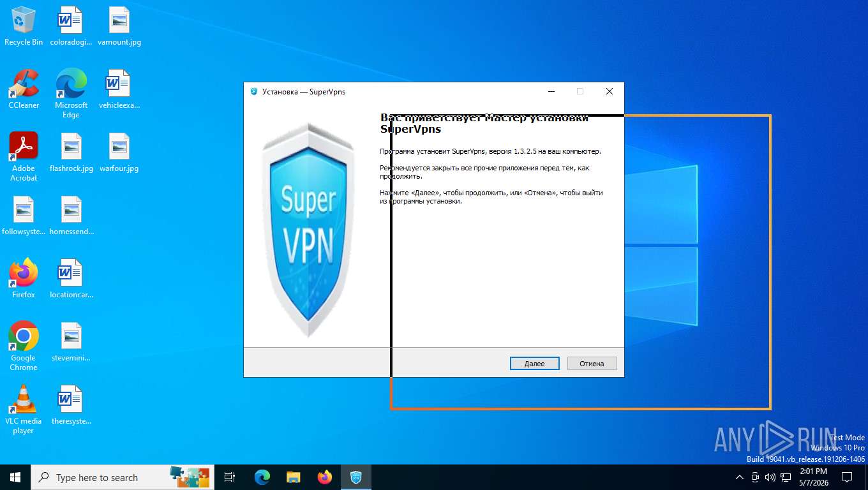Click the SuperVpns shield icon in the title bar
Screen dimensions: 868x490
tap(254, 91)
